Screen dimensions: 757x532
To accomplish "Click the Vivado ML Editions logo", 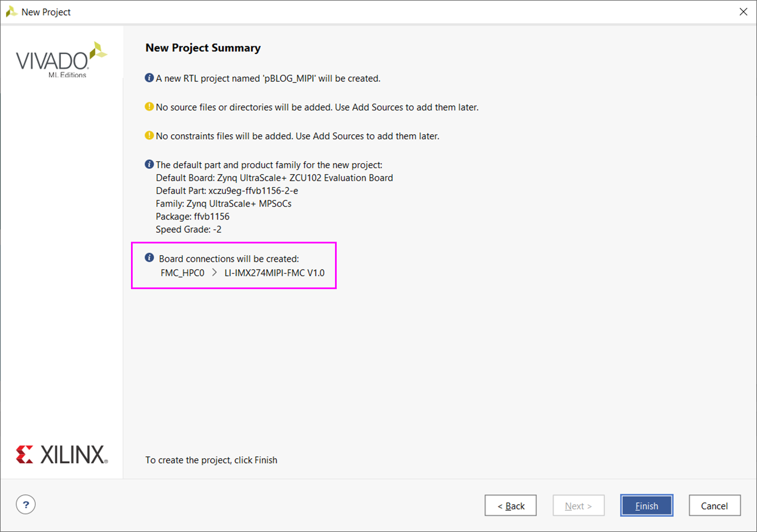I will click(61, 60).
